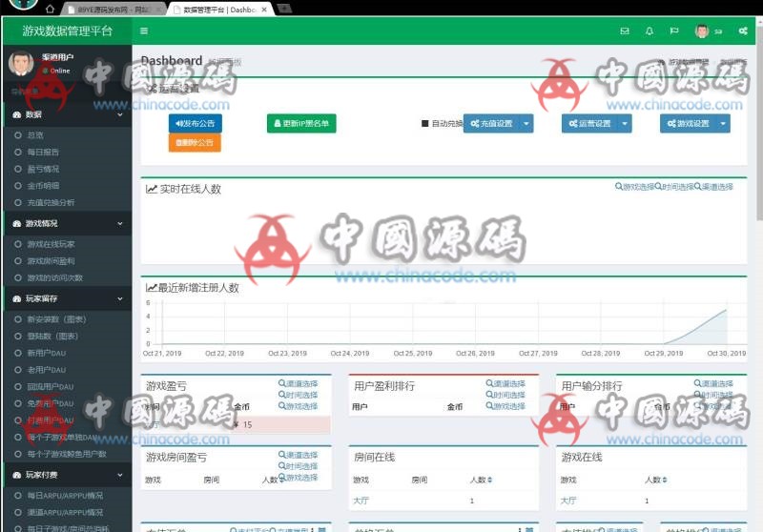Collapse the 玩家付费 sidebar section

tap(67, 475)
